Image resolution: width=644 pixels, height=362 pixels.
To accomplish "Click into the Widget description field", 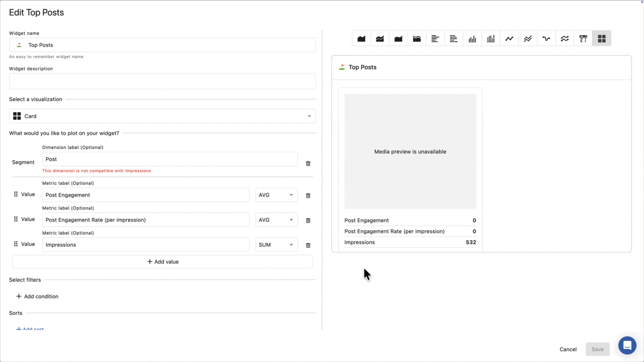I will pyautogui.click(x=163, y=81).
